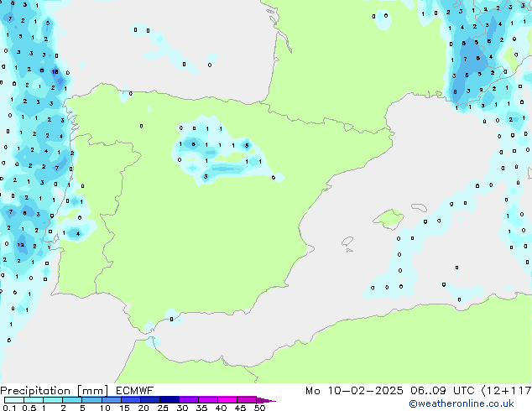
Task: Click the legend scale label "0.1"
Action: pyautogui.click(x=10, y=408)
